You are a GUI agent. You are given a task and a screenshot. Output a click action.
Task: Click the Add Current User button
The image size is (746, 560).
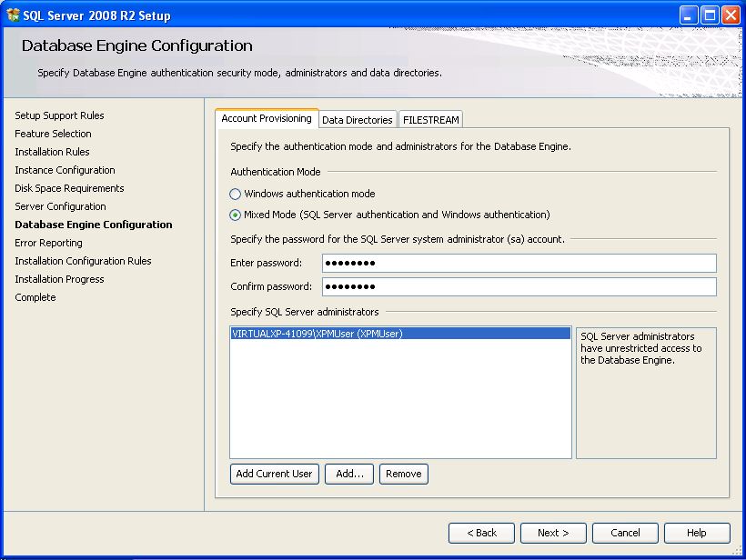[x=274, y=475]
